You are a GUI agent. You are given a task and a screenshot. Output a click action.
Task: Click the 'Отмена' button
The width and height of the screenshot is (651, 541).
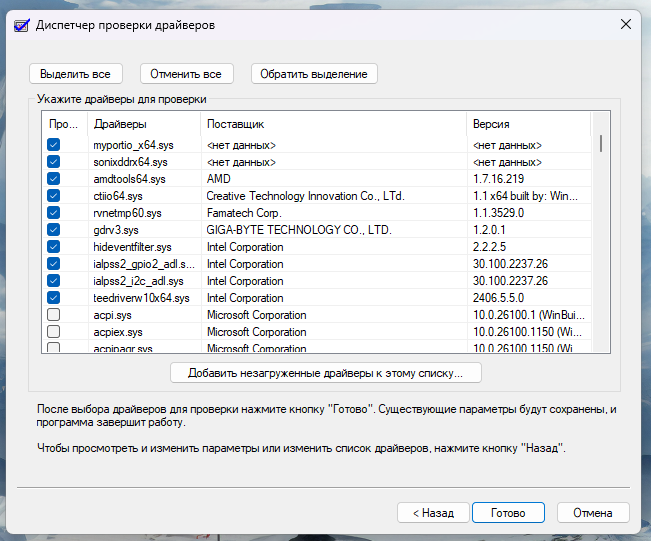pyautogui.click(x=593, y=513)
